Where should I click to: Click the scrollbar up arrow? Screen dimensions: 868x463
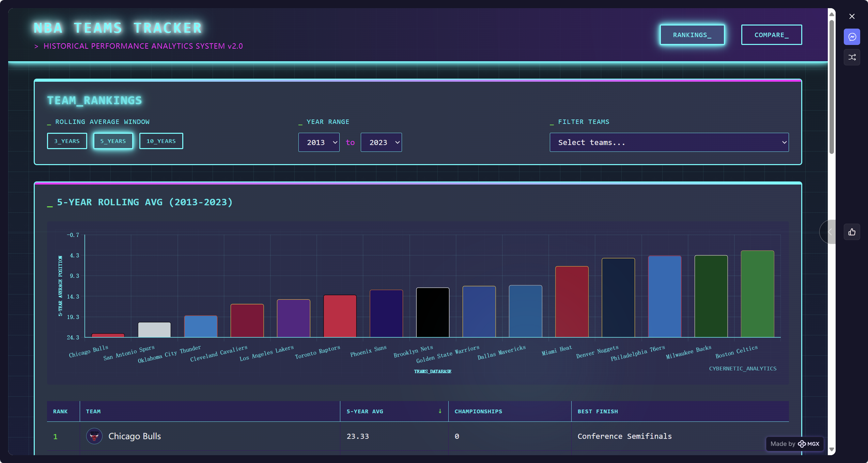[832, 14]
